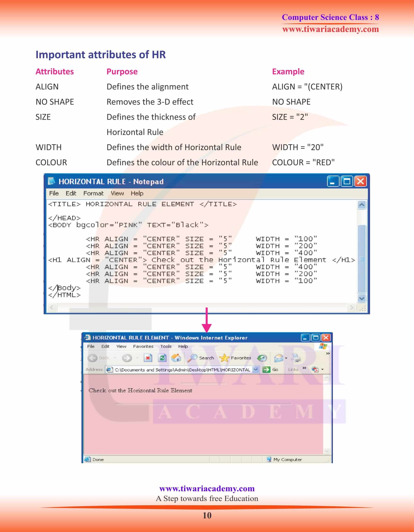Click the Refresh toolbar icon in Internet Explorer
This screenshot has height=532, width=414.
point(162,358)
